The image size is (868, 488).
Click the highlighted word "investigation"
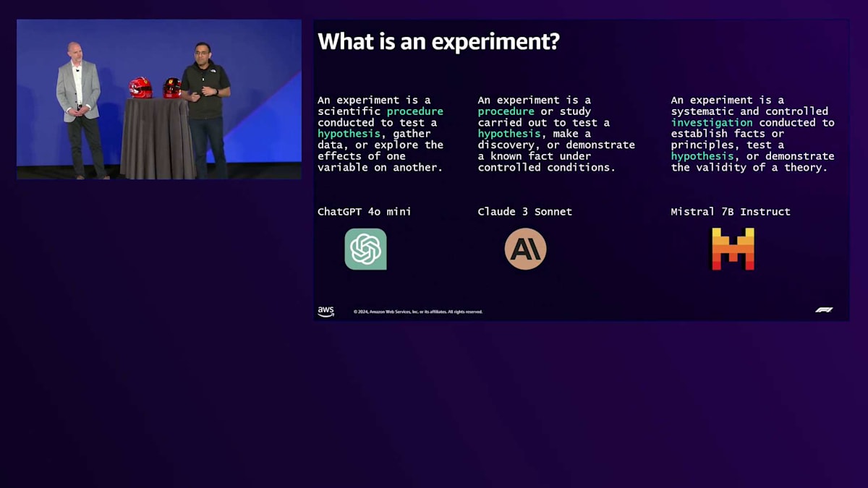click(x=712, y=123)
